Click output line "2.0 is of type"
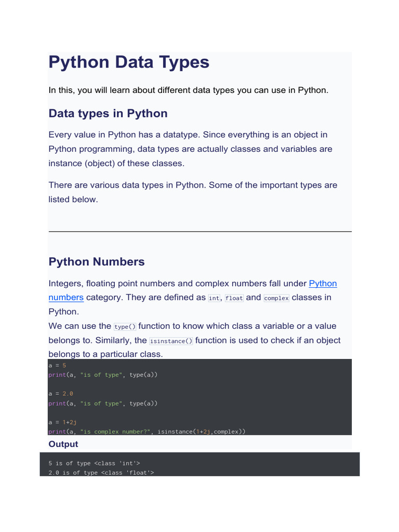 pos(98,473)
